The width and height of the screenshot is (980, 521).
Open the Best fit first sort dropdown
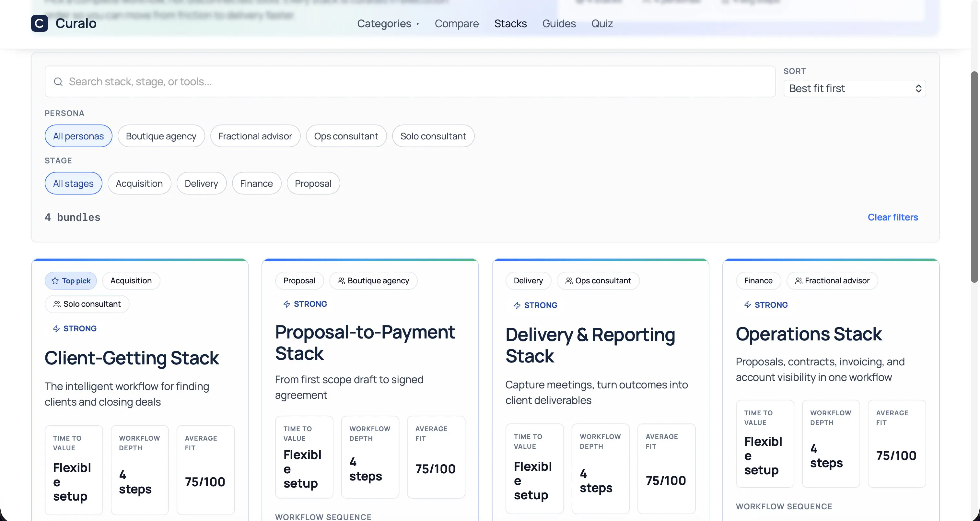[x=855, y=89]
